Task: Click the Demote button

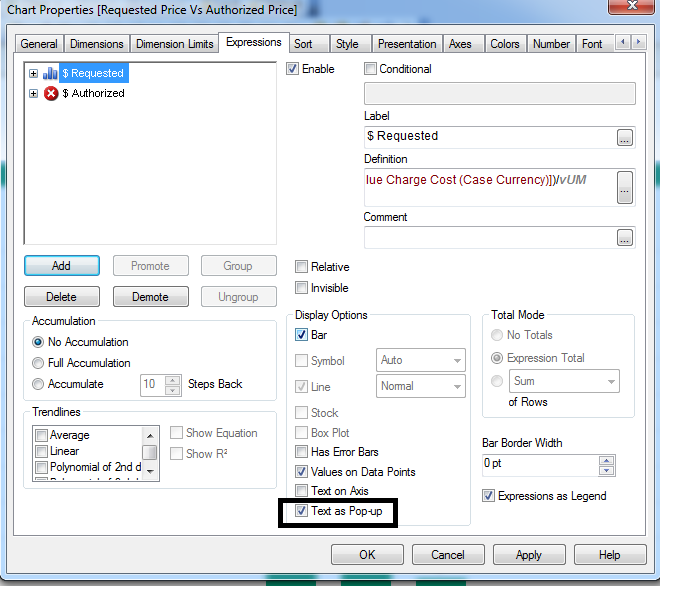Action: (x=151, y=297)
